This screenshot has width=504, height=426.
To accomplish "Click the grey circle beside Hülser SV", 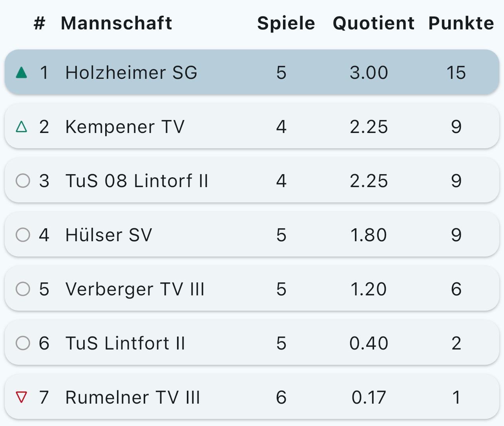I will pyautogui.click(x=23, y=235).
